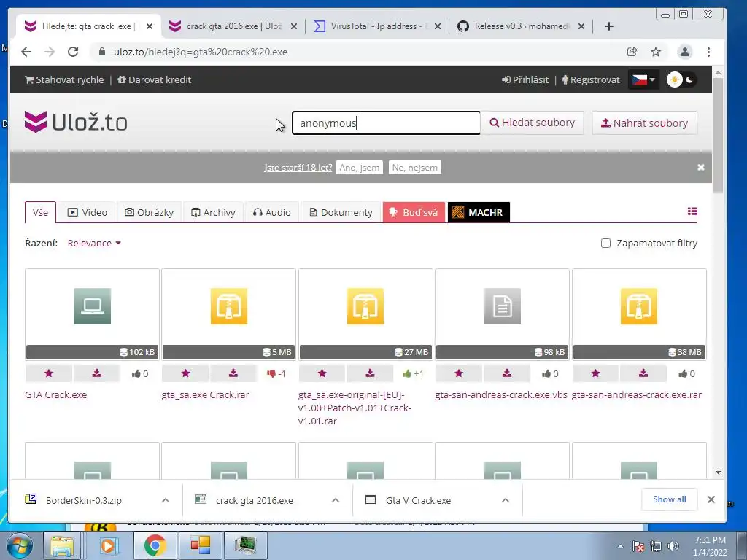Image resolution: width=747 pixels, height=560 pixels.
Task: Favorite GTA Crack.exe with star
Action: pyautogui.click(x=49, y=373)
